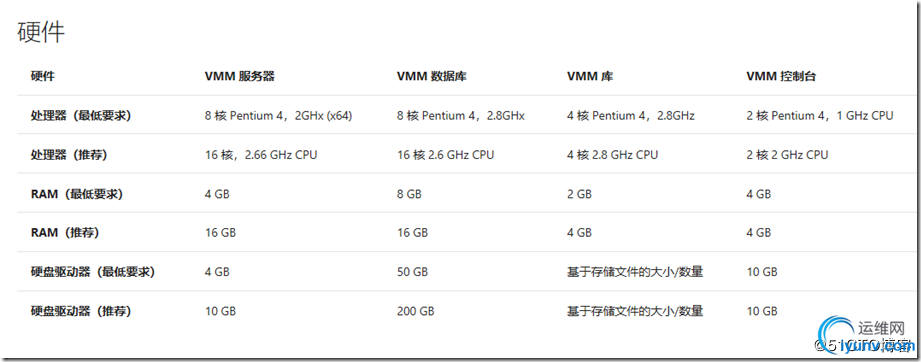Viewport: 921px width, 362px height.
Task: Click the 4 核 2.8 GHz CPU cell
Action: (612, 155)
